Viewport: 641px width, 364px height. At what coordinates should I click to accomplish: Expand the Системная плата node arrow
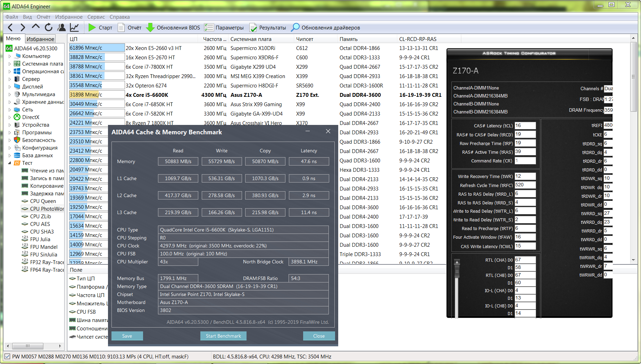[x=10, y=64]
